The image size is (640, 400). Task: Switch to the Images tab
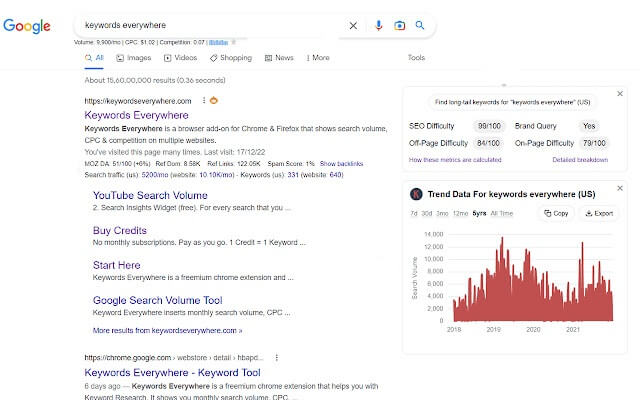point(133,58)
